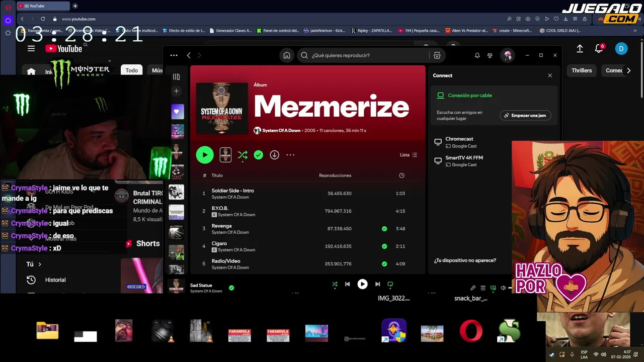644x362 pixels.
Task: Go to YouTube logo home
Action: 63,49
